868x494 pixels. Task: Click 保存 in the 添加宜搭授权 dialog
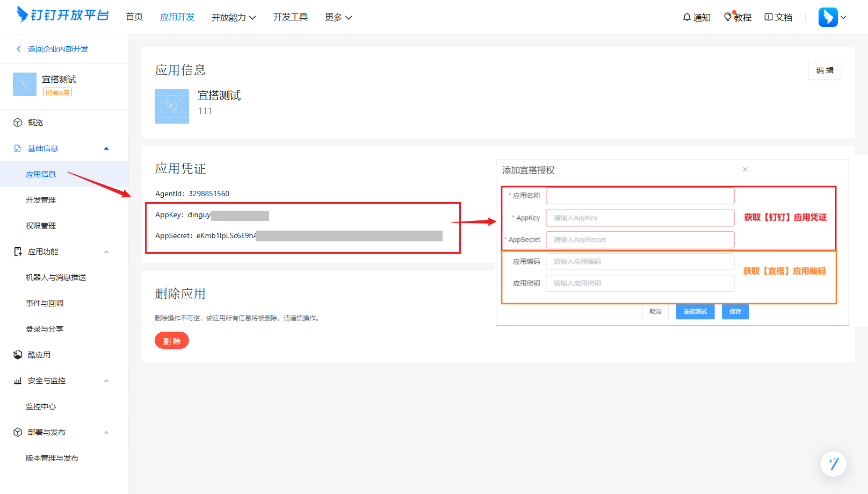tap(735, 312)
